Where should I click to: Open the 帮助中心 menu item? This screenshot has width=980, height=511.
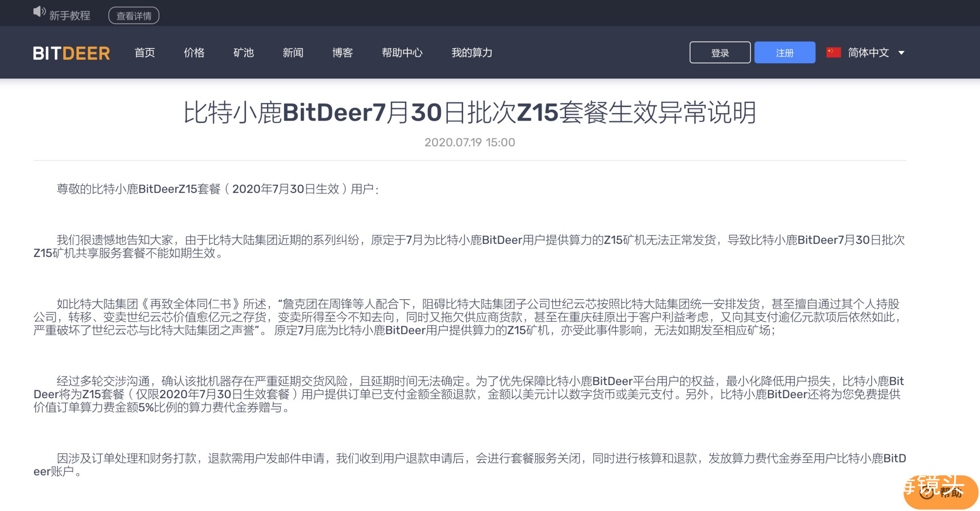pos(402,52)
